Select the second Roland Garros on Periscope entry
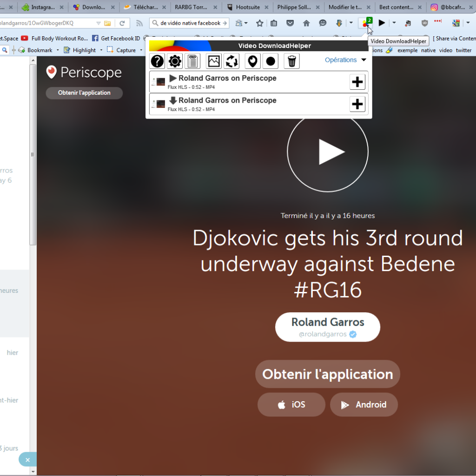The image size is (476, 476). pos(258,104)
